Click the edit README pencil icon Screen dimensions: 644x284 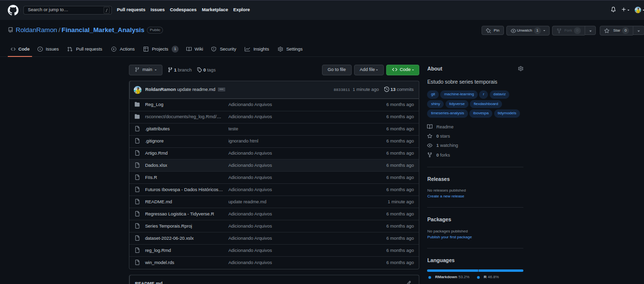point(409,282)
